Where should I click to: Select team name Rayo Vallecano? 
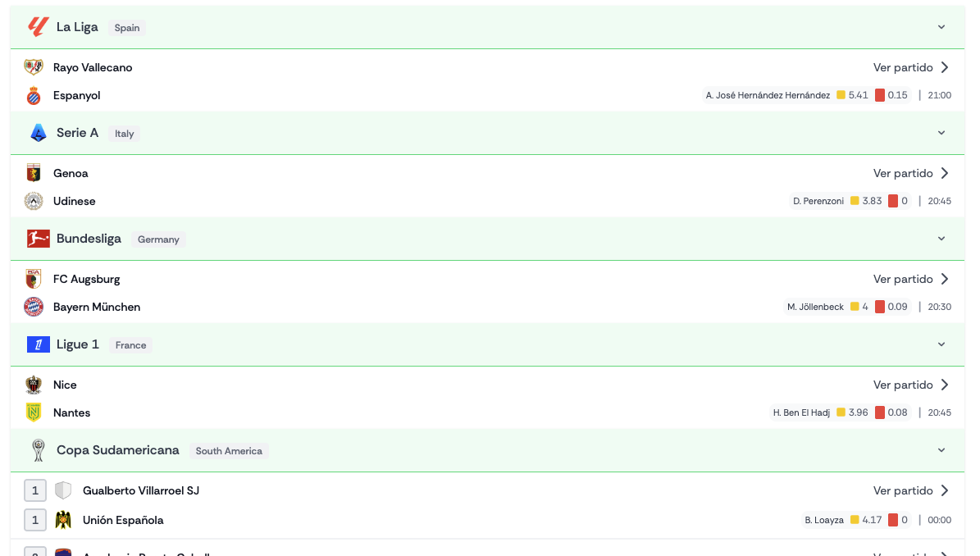click(93, 67)
